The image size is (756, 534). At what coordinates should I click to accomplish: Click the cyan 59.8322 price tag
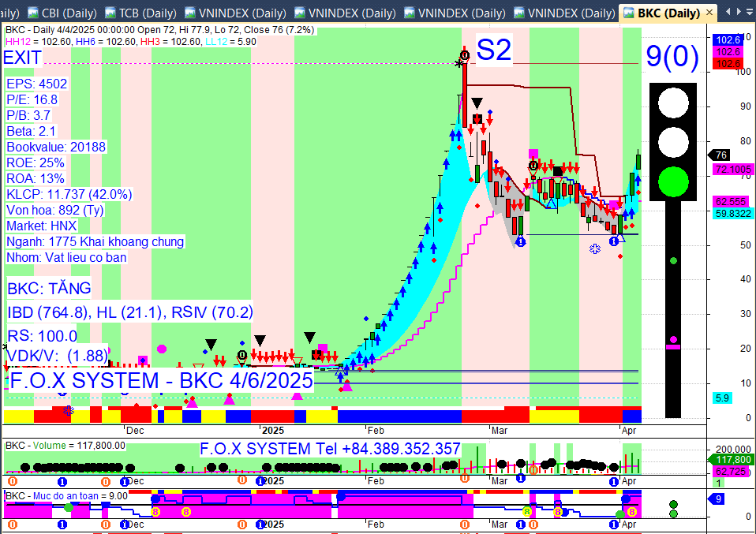pos(733,214)
